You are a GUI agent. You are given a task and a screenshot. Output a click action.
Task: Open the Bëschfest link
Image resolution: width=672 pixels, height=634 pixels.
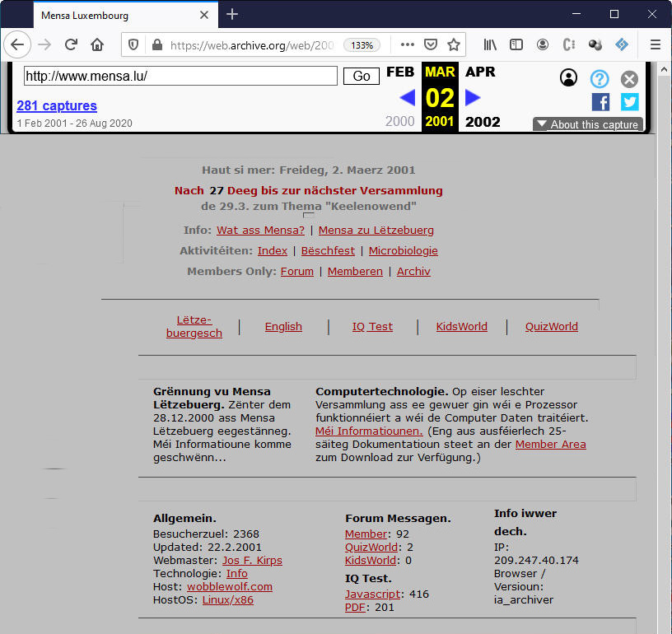(x=328, y=250)
